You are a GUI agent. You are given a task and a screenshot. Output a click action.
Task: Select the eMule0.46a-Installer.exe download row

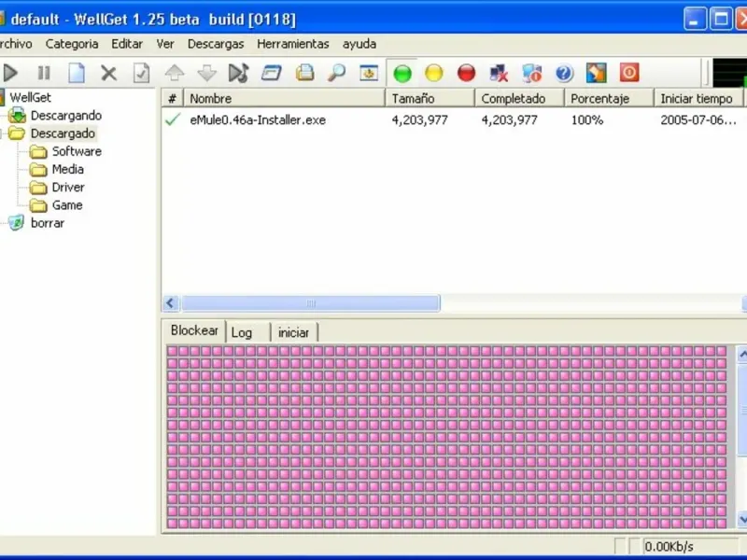[454, 120]
